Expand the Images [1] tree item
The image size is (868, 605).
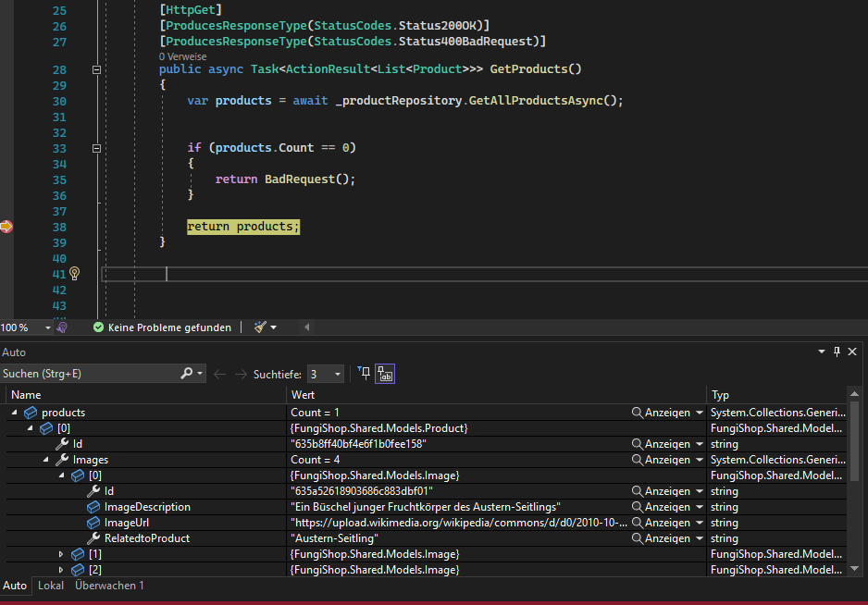pos(62,554)
